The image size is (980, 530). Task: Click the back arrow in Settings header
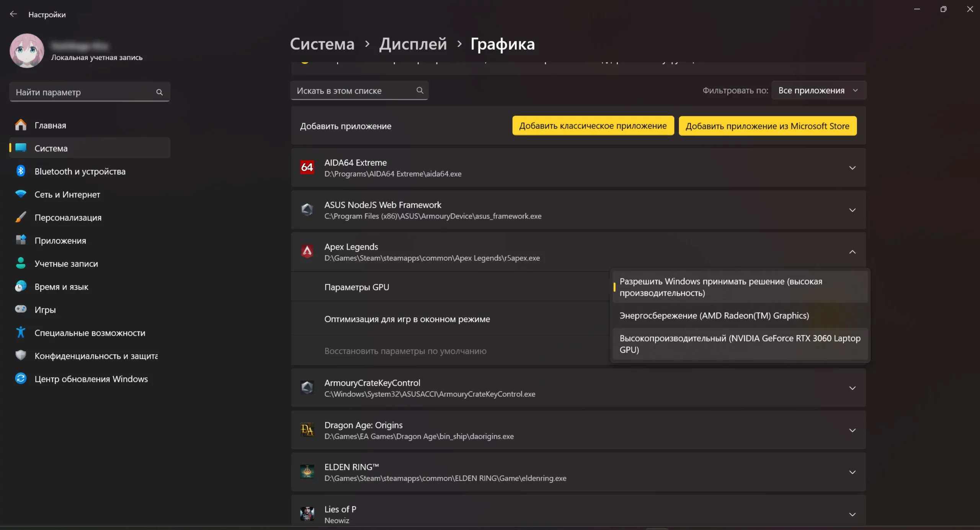13,14
